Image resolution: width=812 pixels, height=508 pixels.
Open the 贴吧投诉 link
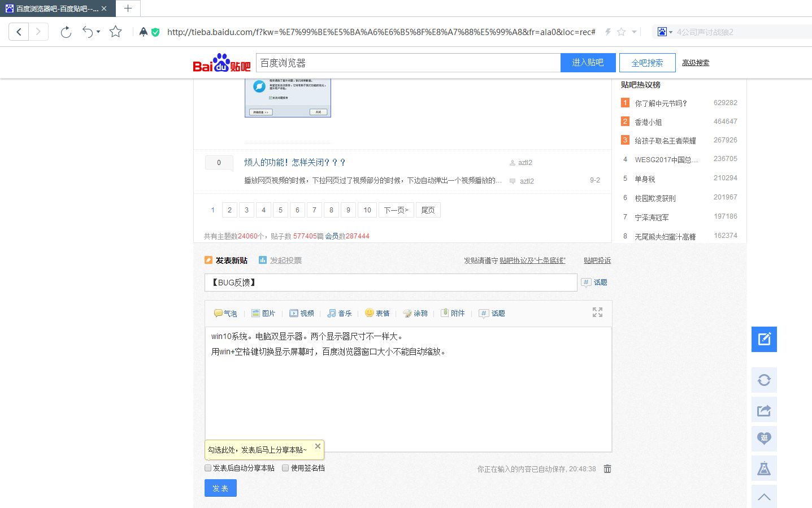(597, 260)
